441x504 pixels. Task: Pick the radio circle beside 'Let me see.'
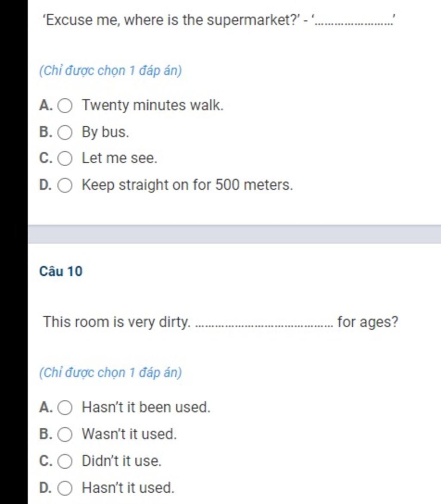(x=65, y=159)
